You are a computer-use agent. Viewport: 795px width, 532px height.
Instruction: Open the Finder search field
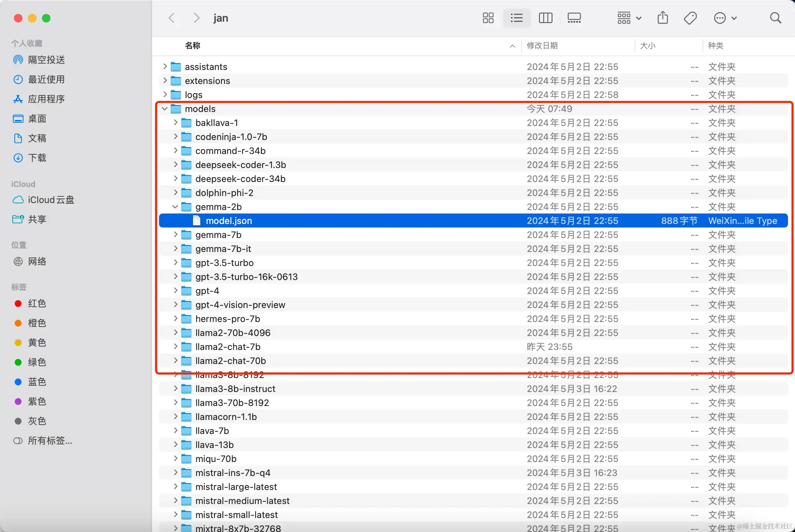click(x=775, y=18)
